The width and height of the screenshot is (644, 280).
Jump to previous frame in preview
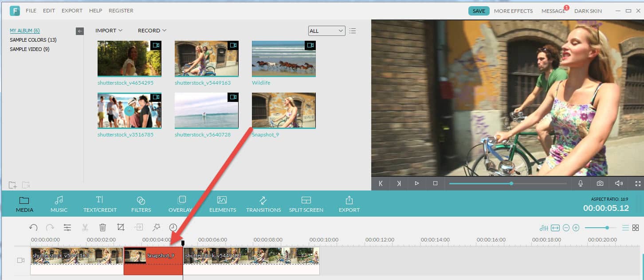(x=381, y=183)
